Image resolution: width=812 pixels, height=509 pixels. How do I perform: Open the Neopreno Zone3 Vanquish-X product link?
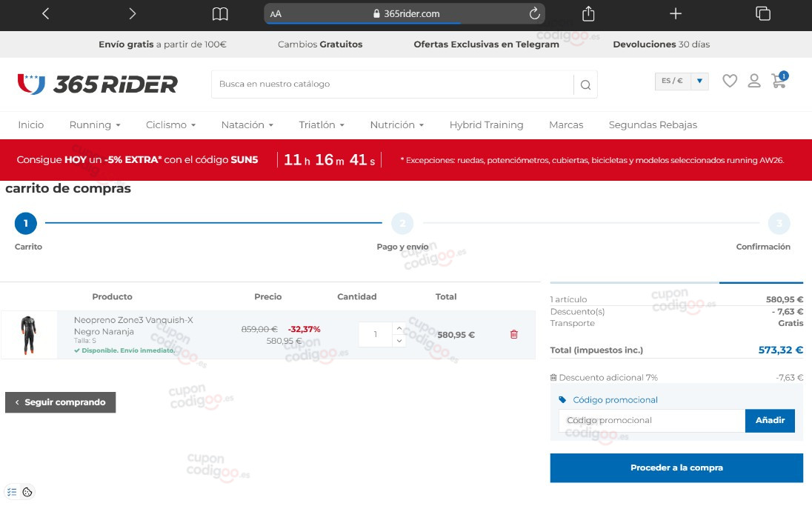coord(133,326)
